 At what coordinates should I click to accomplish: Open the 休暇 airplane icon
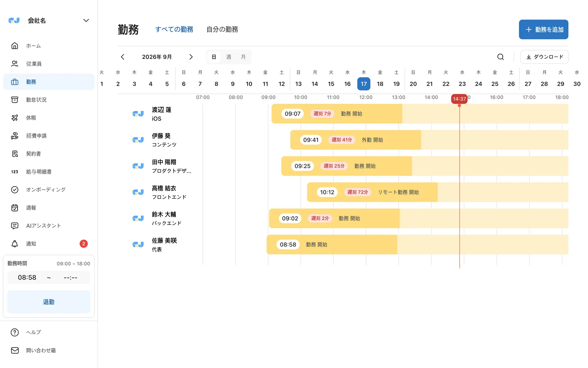click(15, 118)
